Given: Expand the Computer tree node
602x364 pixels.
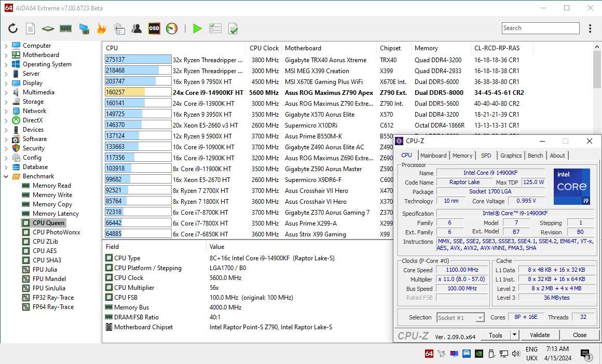Looking at the screenshot, I should 6,46.
